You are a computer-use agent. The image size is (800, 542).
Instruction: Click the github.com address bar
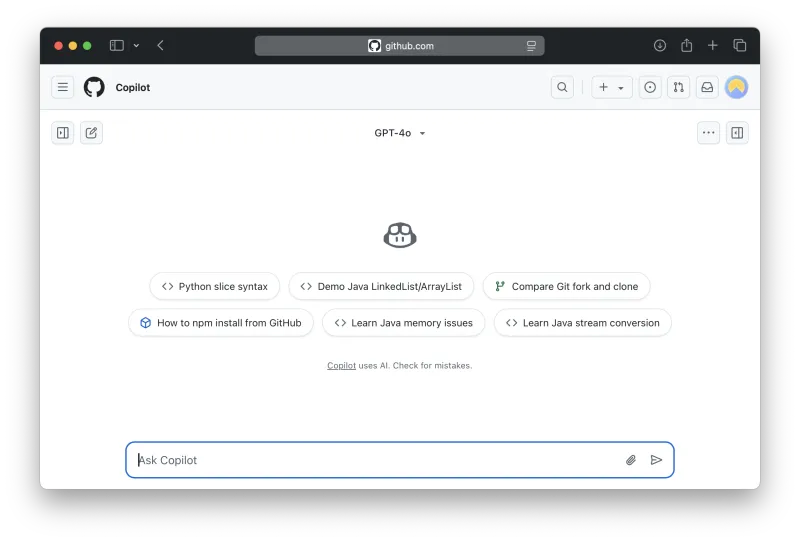tap(399, 46)
